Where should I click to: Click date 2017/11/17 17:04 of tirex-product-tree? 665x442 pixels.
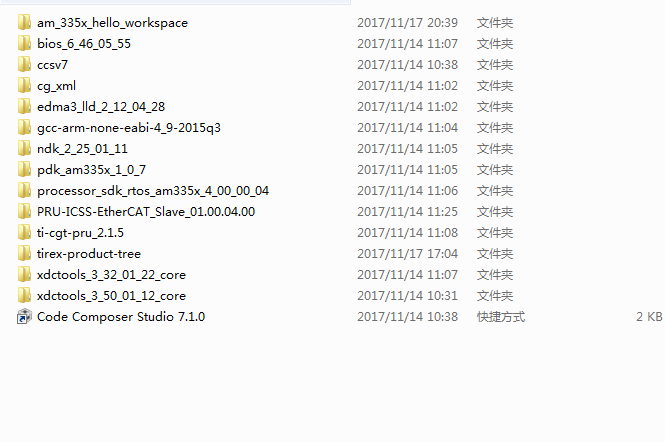click(408, 254)
